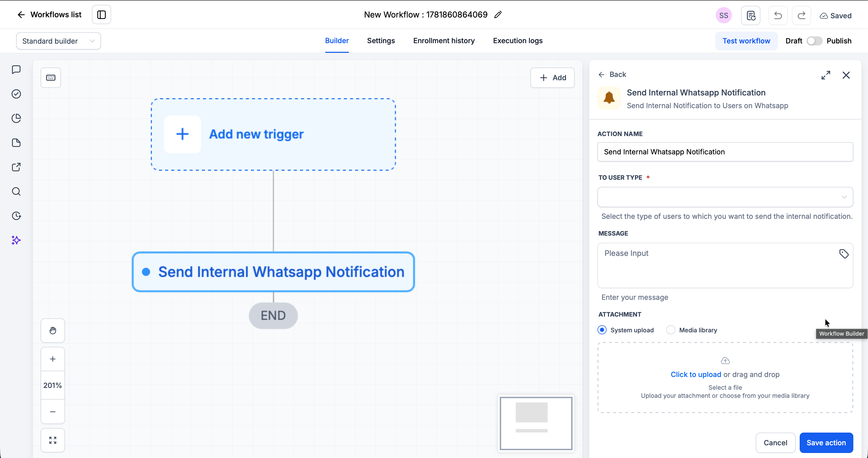Click Add new trigger box
Screen dimensions: 868x458
(273, 135)
